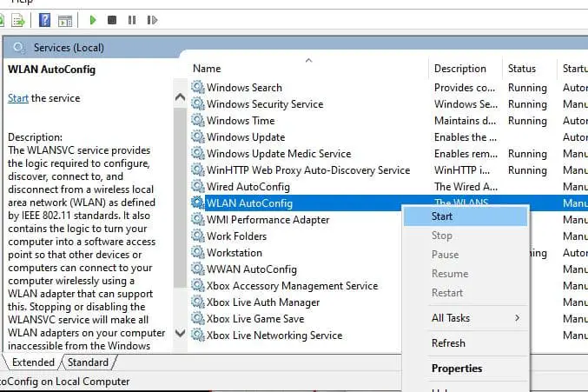Screen dimensions: 588x392
Task: Switch to the Standard tab
Action: pos(89,362)
